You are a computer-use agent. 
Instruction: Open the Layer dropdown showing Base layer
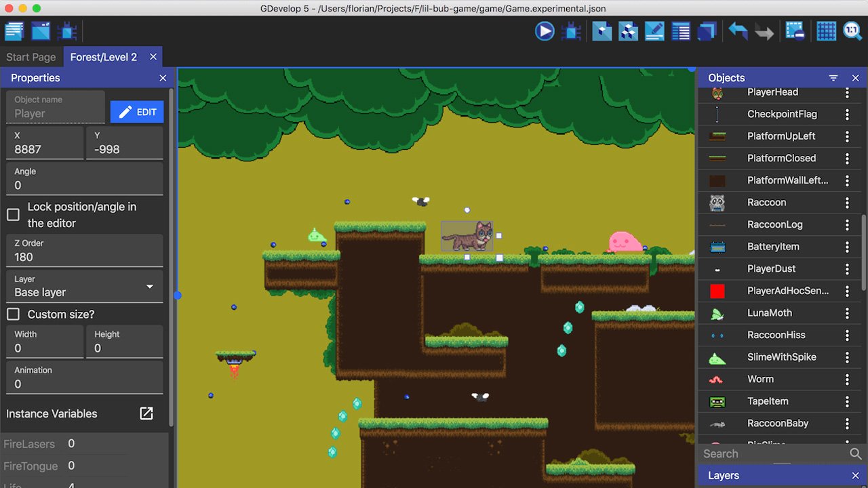point(84,287)
